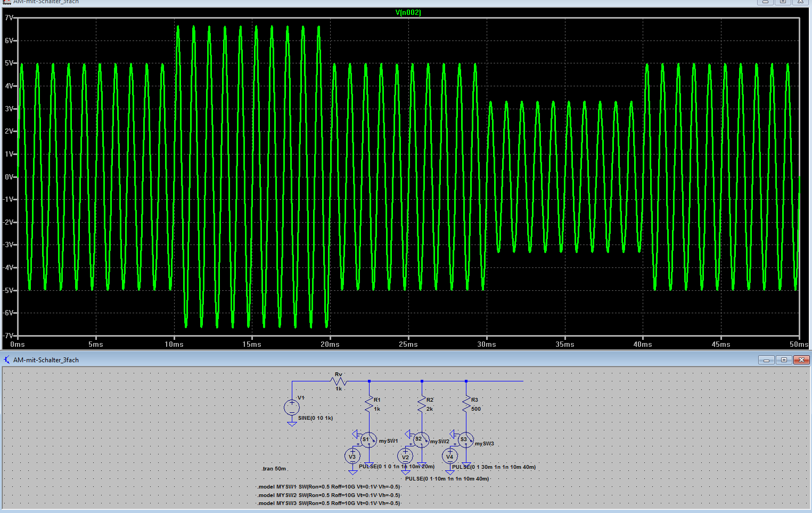Select the V2 pulse source symbol
Image resolution: width=812 pixels, height=513 pixels.
pyautogui.click(x=405, y=457)
